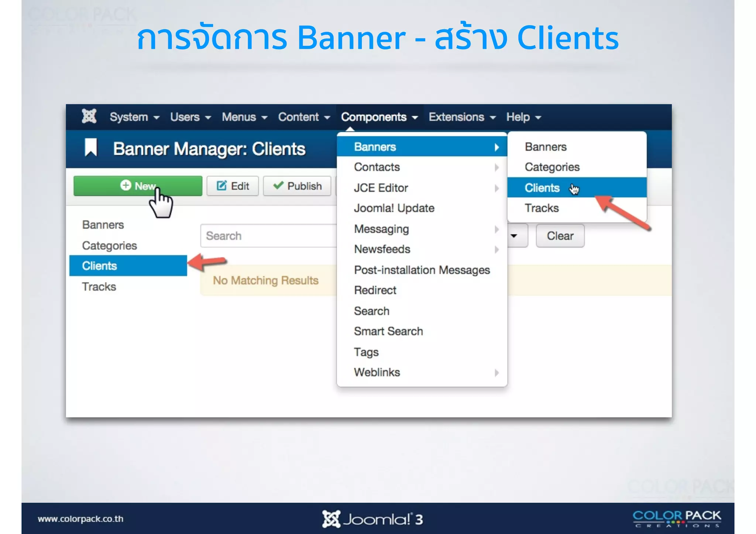The image size is (756, 534).
Task: Expand Messaging submenu item
Action: tap(422, 229)
